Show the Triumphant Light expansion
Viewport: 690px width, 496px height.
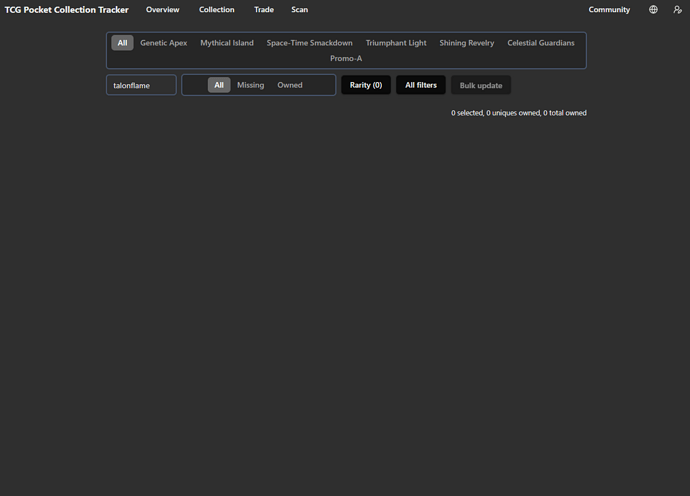(396, 43)
